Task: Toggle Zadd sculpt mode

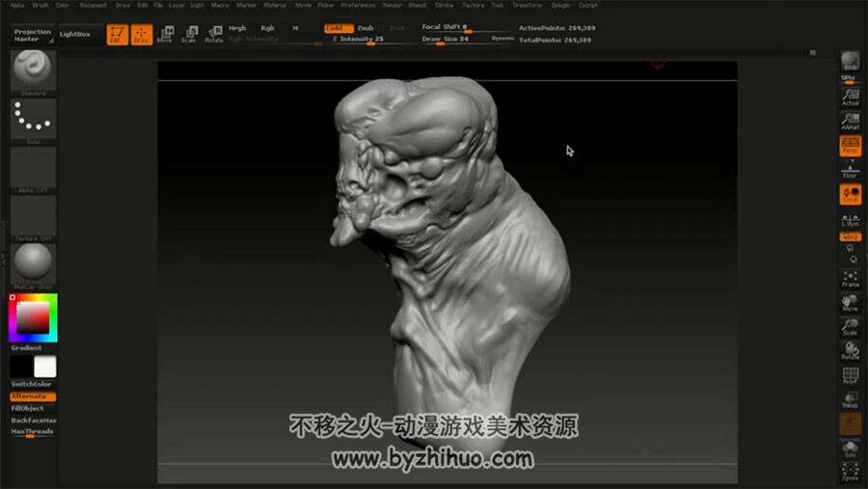Action: 339,28
